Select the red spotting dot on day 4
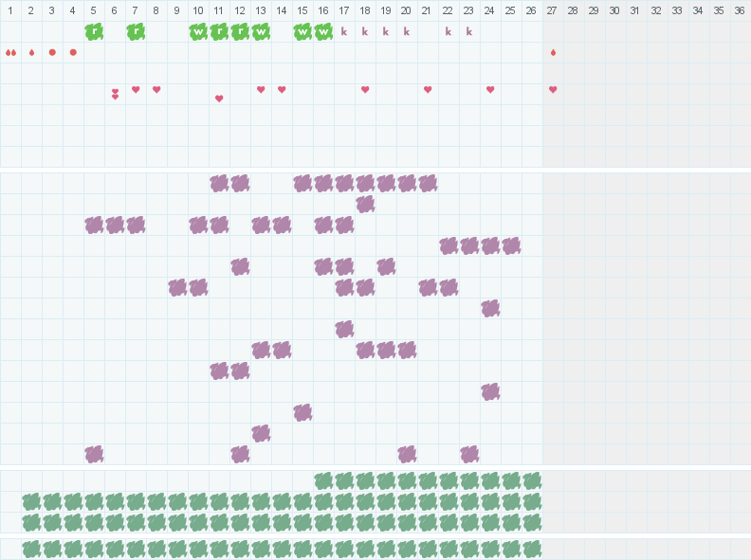Screen dimensions: 751x560 (x=73, y=52)
